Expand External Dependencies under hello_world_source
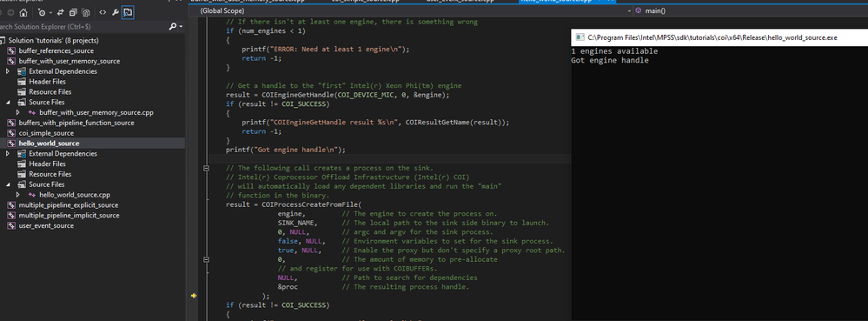This screenshot has height=321, width=868. point(8,154)
